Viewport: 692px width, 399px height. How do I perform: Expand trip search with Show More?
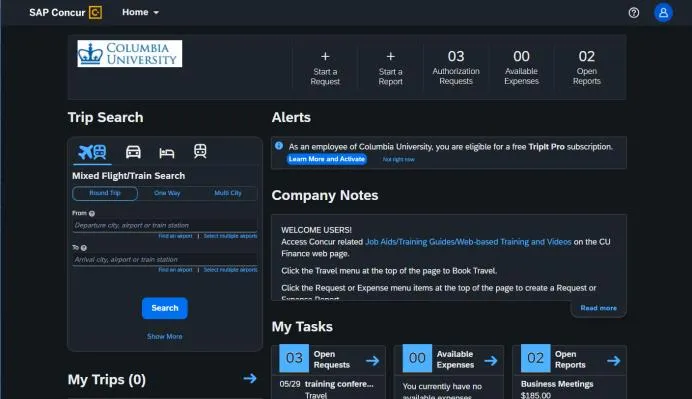(x=165, y=336)
